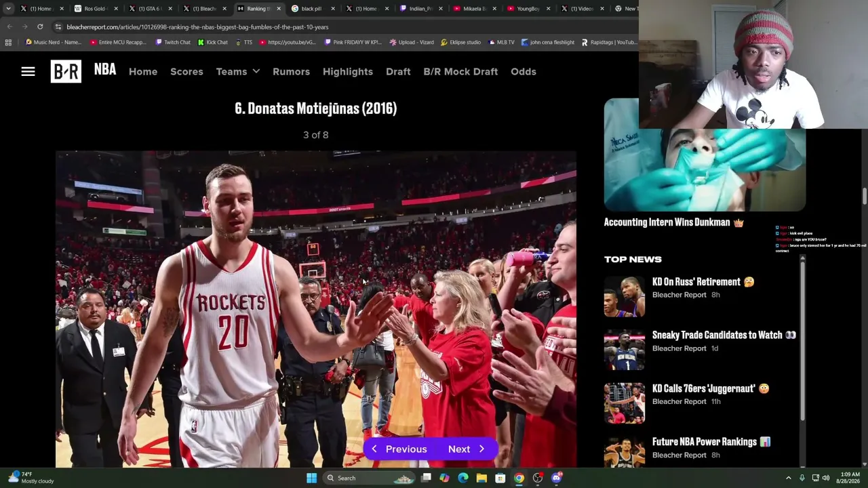868x488 pixels.
Task: Open Microsoft Store from taskbar
Action: coord(500,478)
